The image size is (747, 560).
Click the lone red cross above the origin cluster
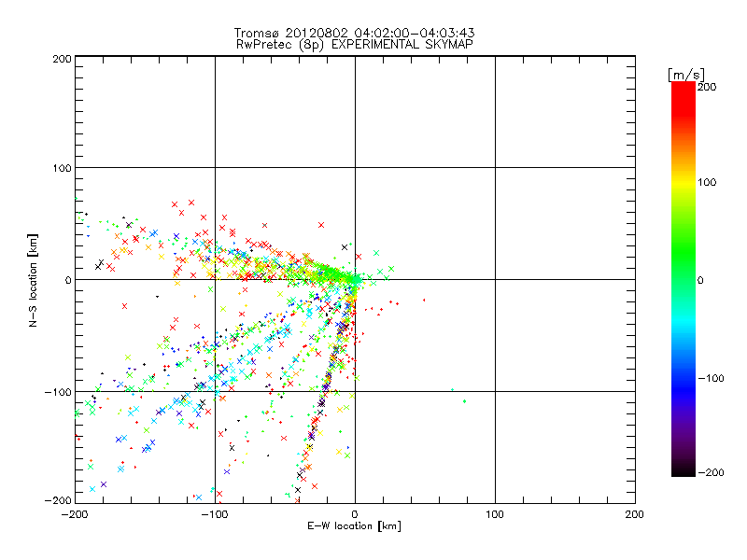pos(321,225)
